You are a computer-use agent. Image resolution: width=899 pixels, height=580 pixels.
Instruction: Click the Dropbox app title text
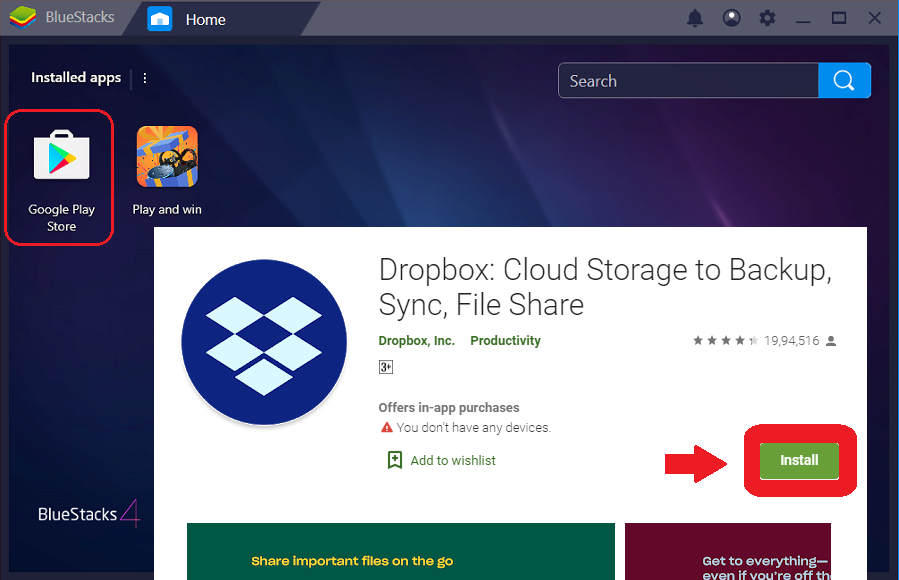pyautogui.click(x=605, y=287)
